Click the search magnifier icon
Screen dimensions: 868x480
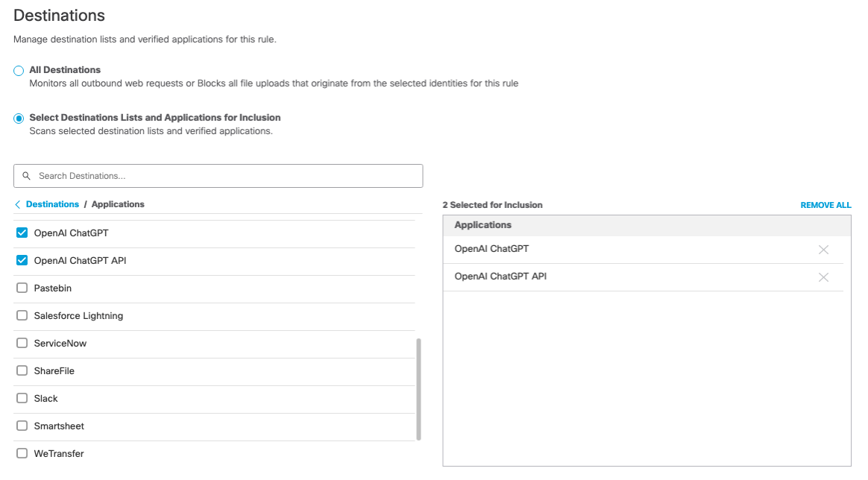point(27,175)
